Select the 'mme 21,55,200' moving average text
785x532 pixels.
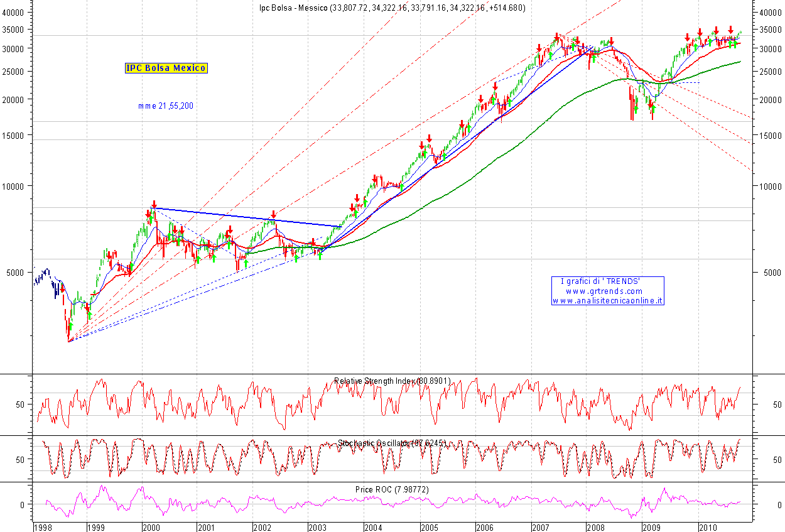166,106
